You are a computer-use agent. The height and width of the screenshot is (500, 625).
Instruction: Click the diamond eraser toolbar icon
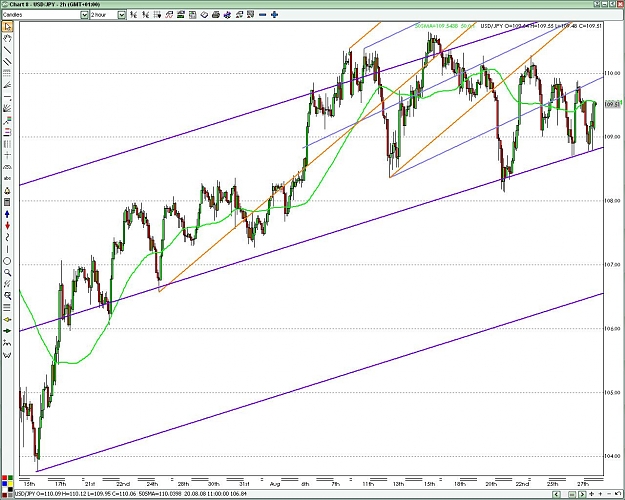click(x=204, y=15)
